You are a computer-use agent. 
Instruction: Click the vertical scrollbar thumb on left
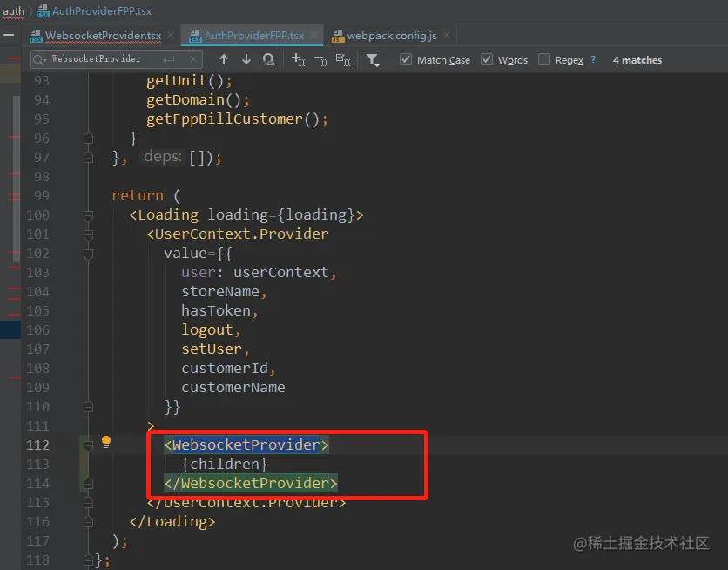pyautogui.click(x=17, y=179)
